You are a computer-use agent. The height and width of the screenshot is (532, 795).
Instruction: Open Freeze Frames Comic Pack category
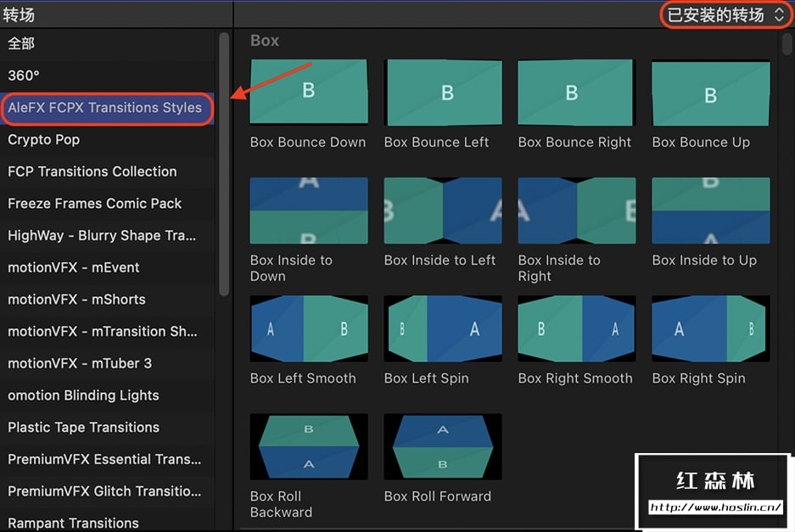coord(107,204)
